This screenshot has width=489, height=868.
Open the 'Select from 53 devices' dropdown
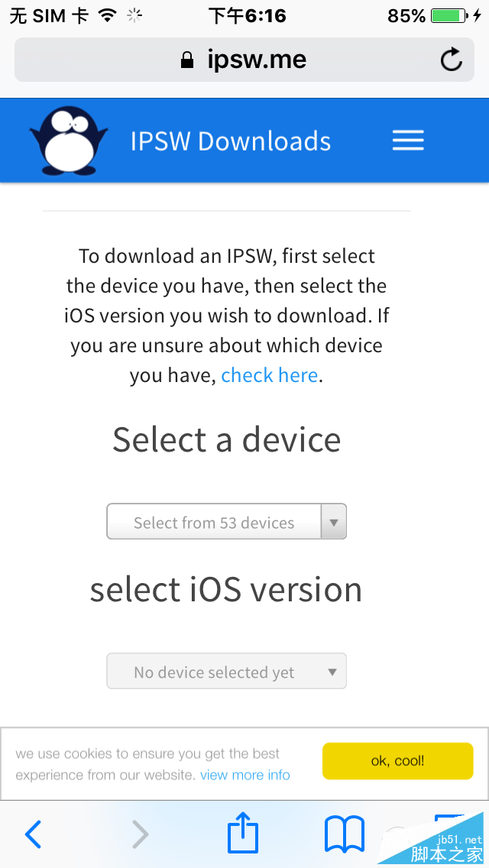coord(214,523)
